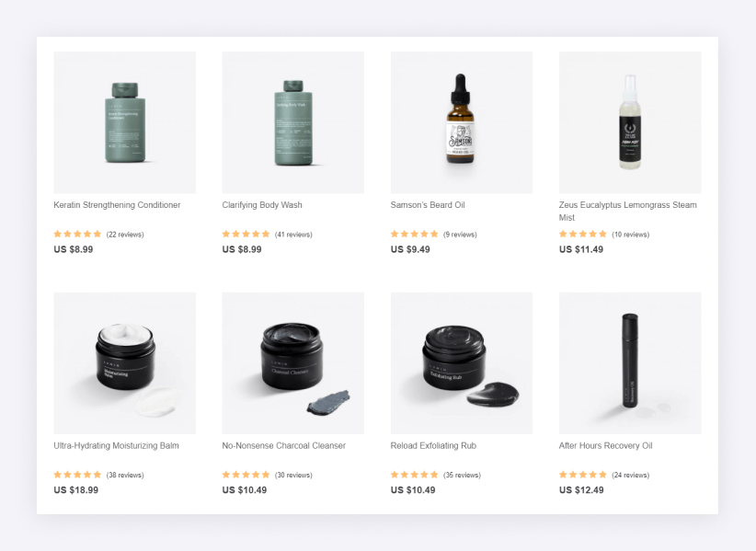Click star rating of Moisturizing Balm
This screenshot has width=756, height=551.
77,475
